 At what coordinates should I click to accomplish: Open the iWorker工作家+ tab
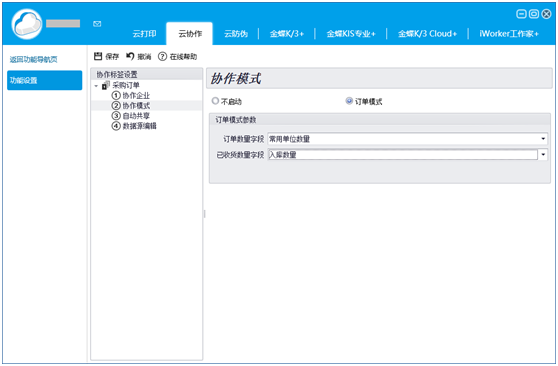click(509, 34)
